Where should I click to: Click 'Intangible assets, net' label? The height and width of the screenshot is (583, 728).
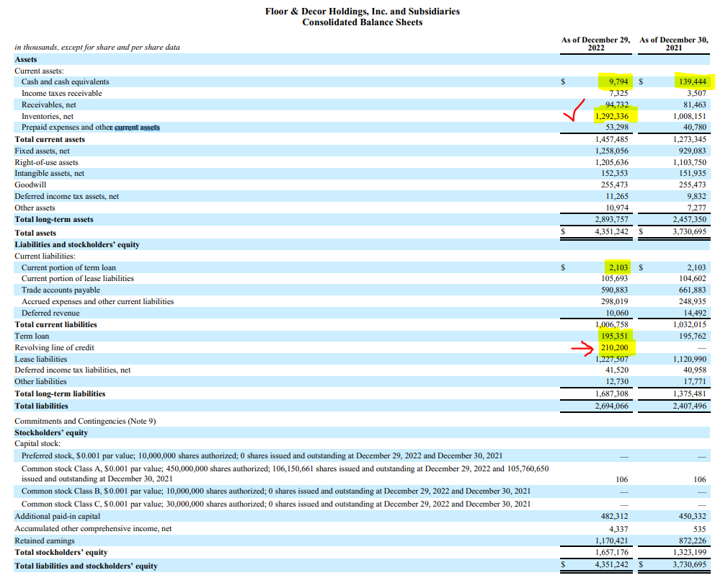click(x=49, y=173)
